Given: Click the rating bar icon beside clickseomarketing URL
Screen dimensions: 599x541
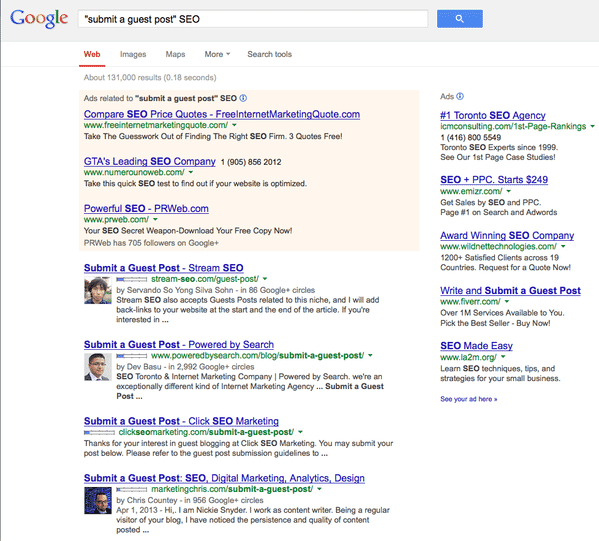Looking at the screenshot, I should (x=99, y=432).
